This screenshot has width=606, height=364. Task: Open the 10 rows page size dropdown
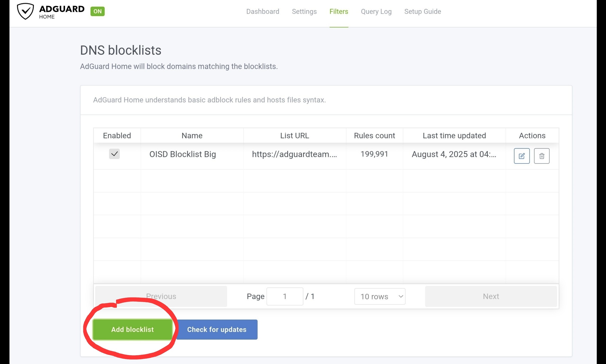coord(379,296)
